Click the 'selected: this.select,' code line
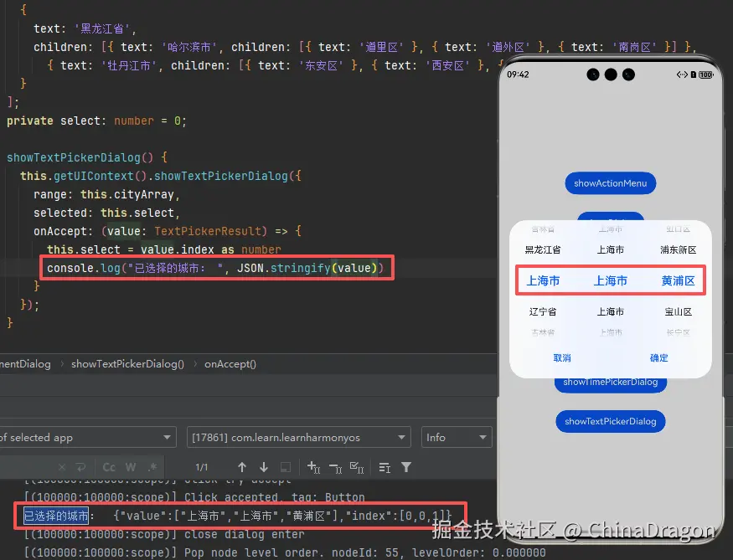This screenshot has width=733, height=560. point(106,213)
